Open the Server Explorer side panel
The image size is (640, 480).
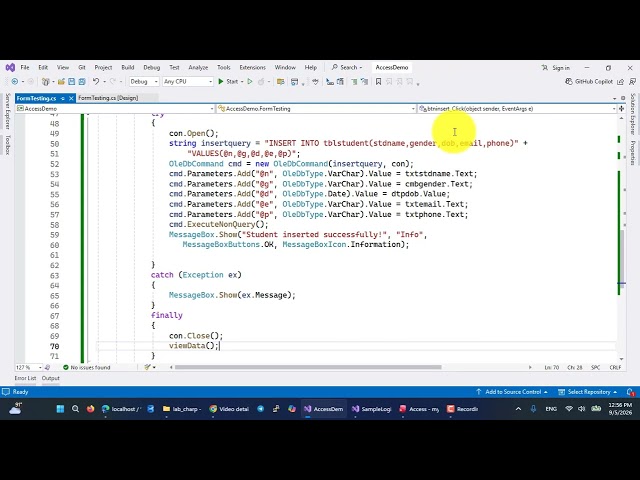pos(8,111)
